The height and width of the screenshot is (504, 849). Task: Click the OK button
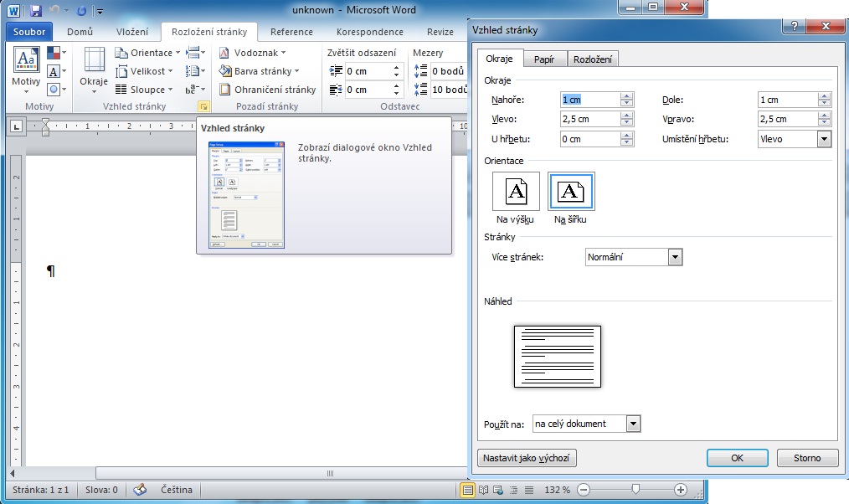click(737, 458)
